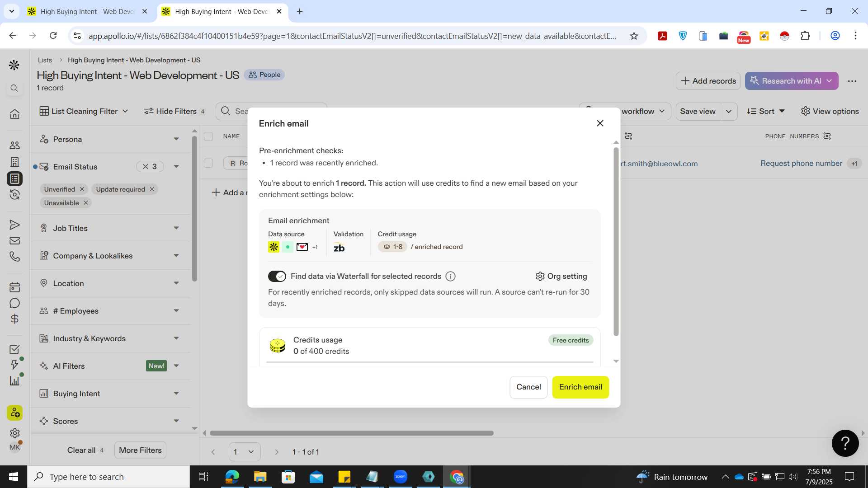Click Research with AI button
This screenshot has width=868, height=488.
(792, 81)
